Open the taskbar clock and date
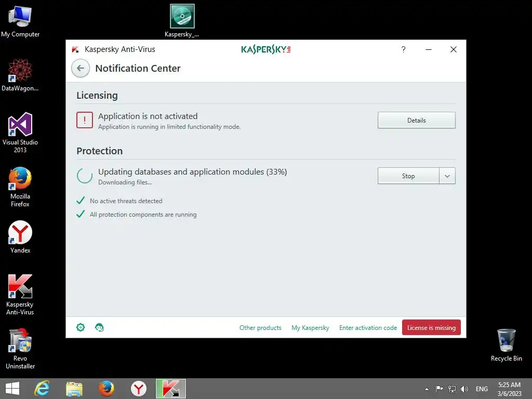532x399 pixels. [509, 389]
